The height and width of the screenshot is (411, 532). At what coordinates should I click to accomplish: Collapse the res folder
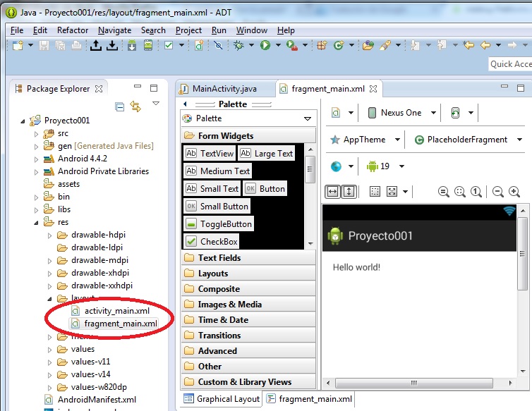point(36,223)
